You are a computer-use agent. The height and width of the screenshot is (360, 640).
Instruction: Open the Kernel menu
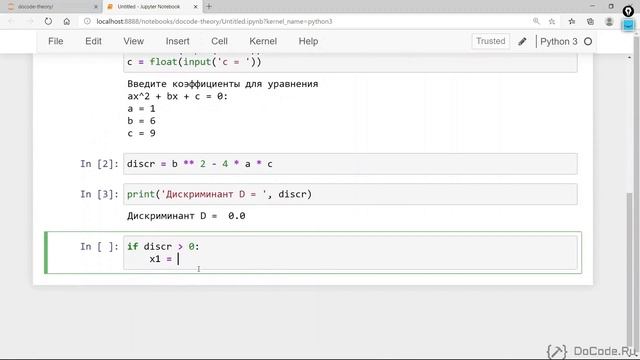[263, 41]
